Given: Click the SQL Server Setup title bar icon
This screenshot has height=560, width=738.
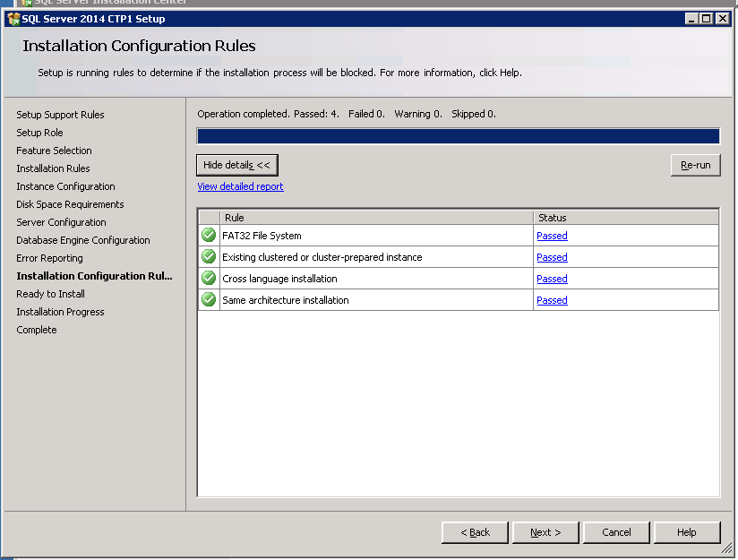Looking at the screenshot, I should [x=13, y=19].
